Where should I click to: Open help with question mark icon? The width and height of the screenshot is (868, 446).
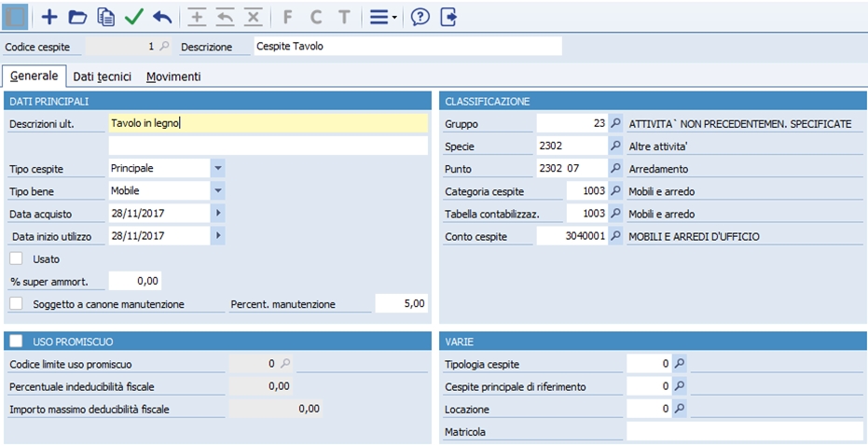pyautogui.click(x=420, y=17)
